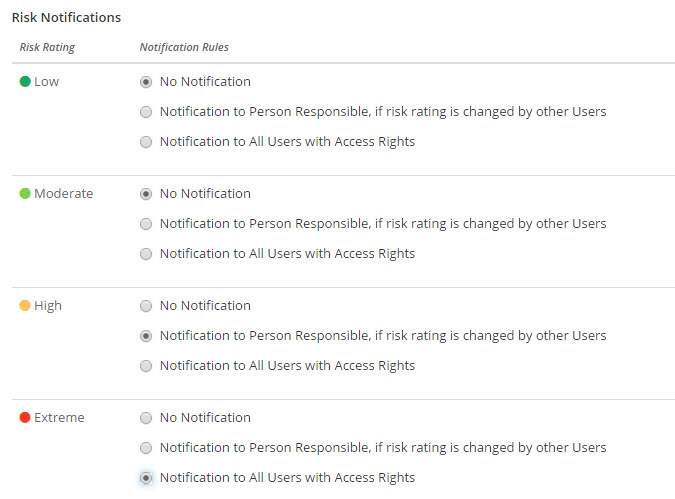Screen dimensions: 675x499
Task: Click the Notification Rules column header
Action: pos(183,47)
